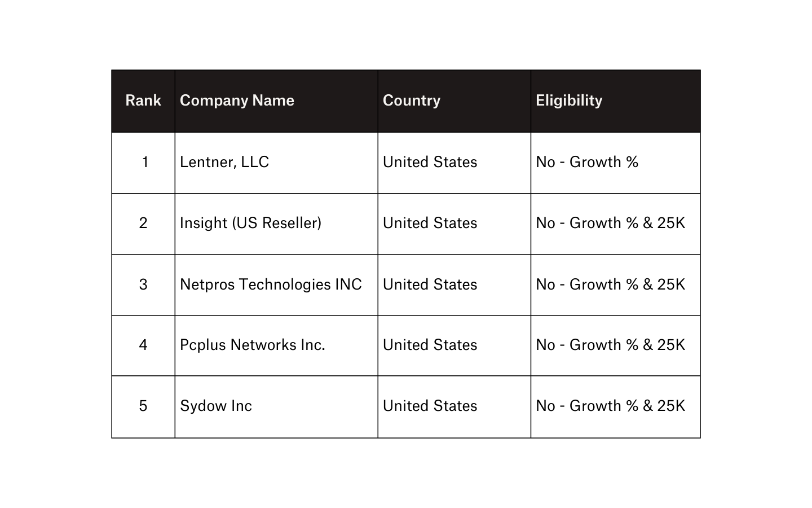Select the Insight (US Reseller) cell
812x508 pixels.
pos(250,223)
